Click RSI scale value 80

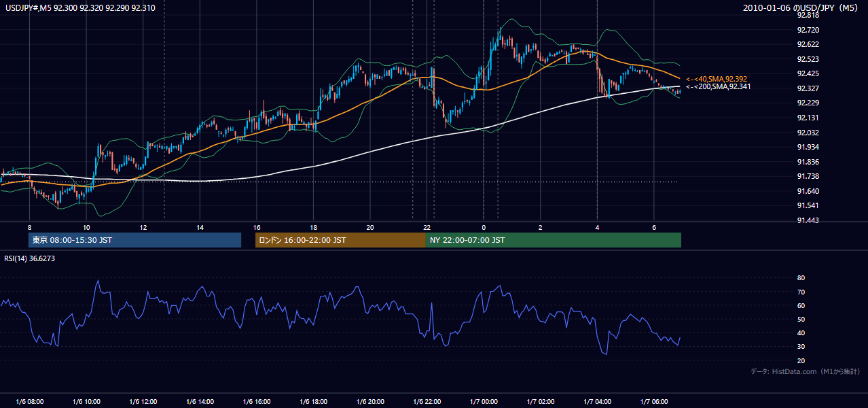coord(801,278)
